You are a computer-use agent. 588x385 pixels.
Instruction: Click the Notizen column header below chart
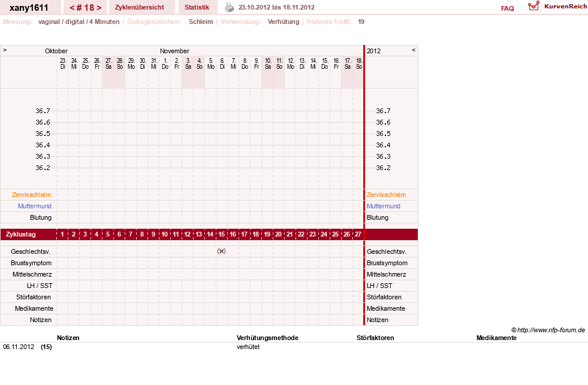pos(68,338)
